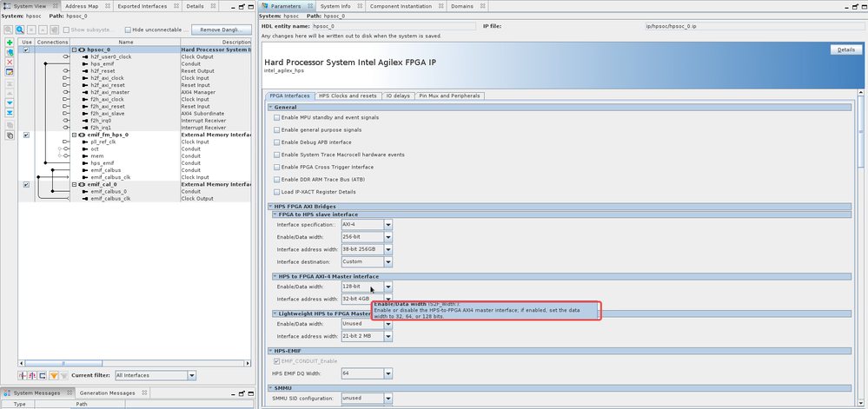Check Load IP-XACT Register Details
868x409 pixels.
coord(277,192)
